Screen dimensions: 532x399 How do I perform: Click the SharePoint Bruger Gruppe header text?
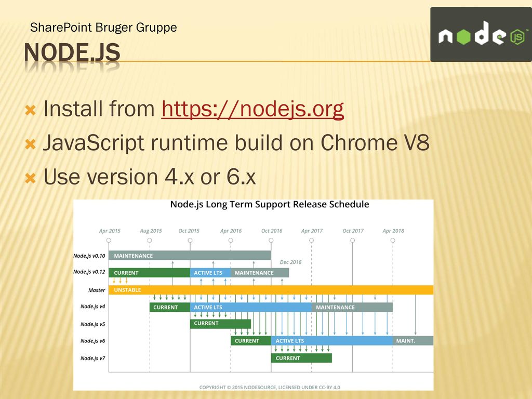click(103, 28)
